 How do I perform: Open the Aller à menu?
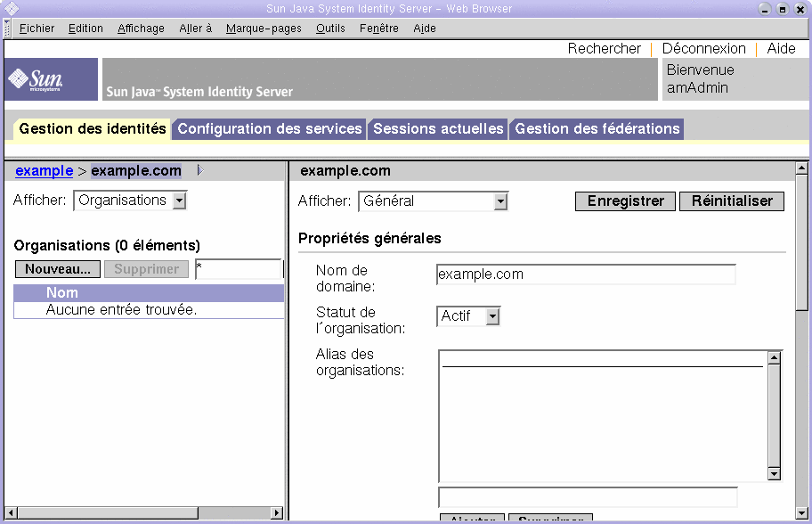click(x=195, y=29)
